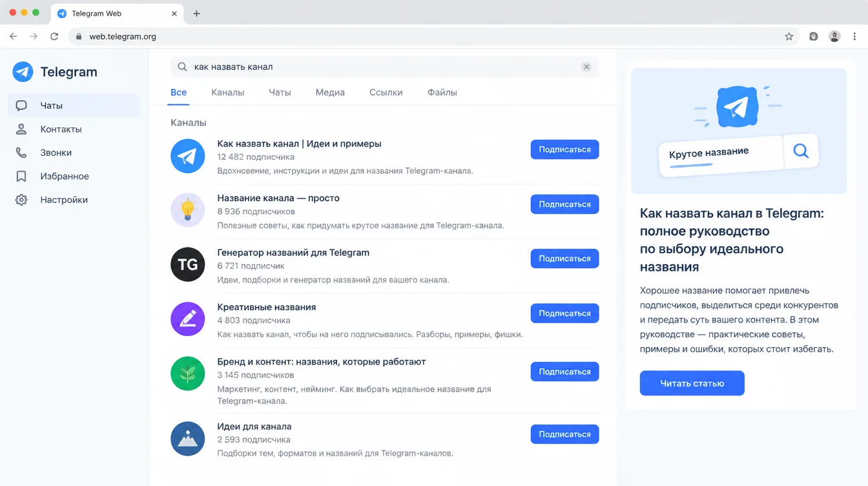The image size is (868, 486).
Task: Open avatar of Как назвать канал | Идеи и примеры
Action: (187, 156)
